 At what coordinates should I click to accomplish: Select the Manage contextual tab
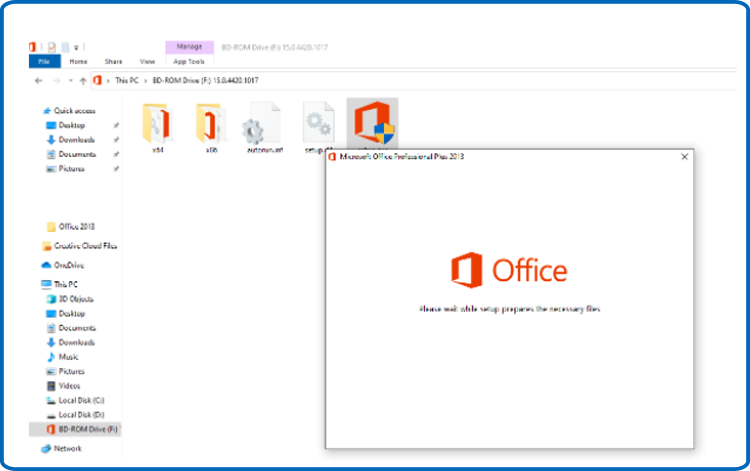(x=189, y=47)
